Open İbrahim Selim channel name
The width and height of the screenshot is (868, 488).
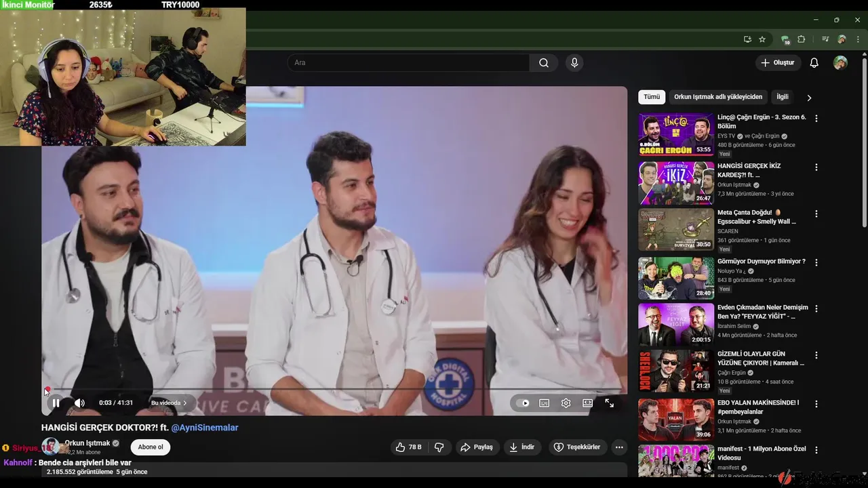[x=734, y=326]
